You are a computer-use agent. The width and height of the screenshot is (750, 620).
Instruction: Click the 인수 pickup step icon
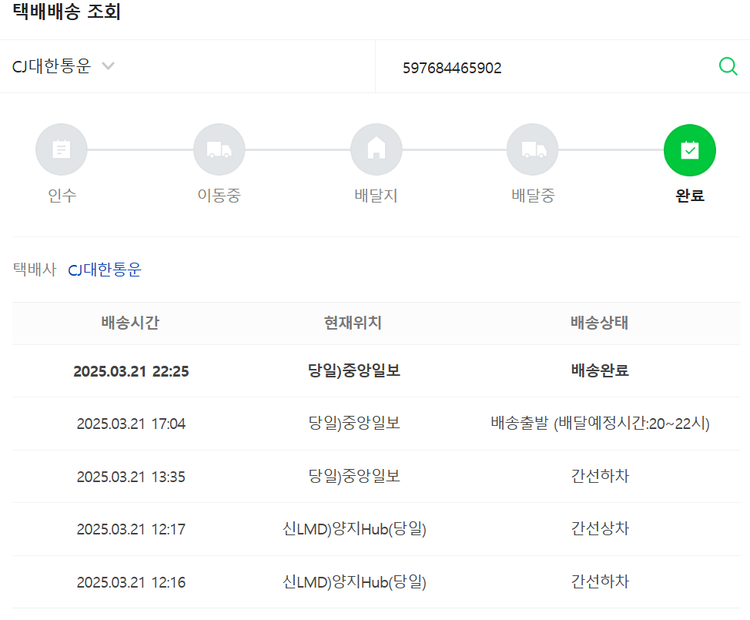tap(61, 150)
